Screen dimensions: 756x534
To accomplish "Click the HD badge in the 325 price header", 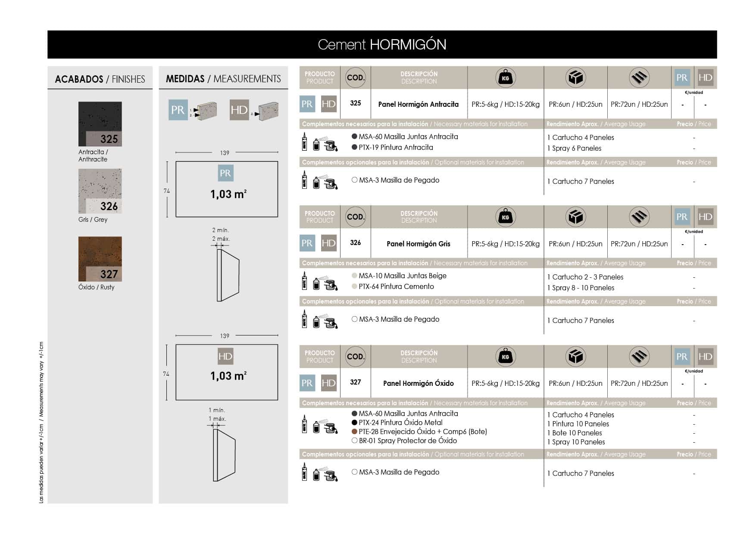I will click(x=706, y=78).
